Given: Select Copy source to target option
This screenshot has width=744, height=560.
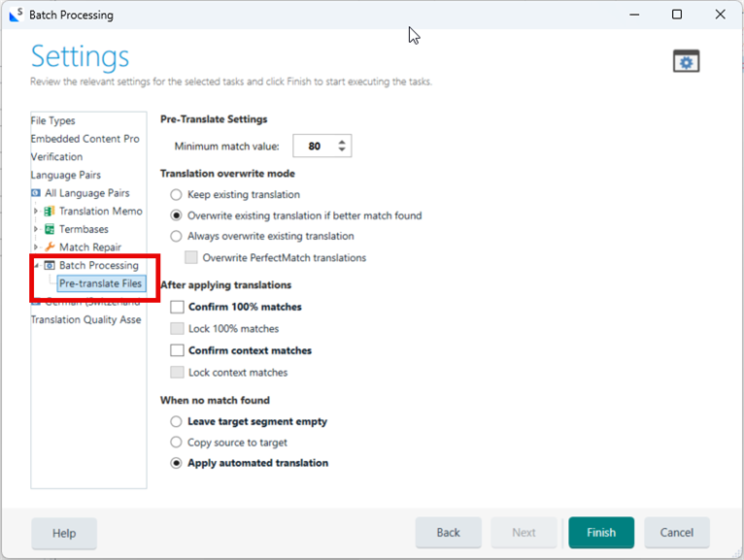Looking at the screenshot, I should tap(176, 443).
